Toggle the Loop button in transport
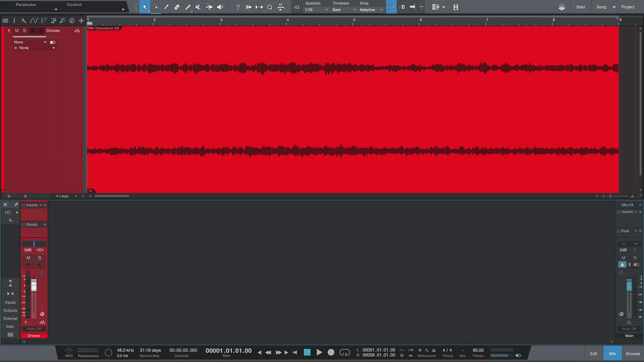 pyautogui.click(x=345, y=352)
